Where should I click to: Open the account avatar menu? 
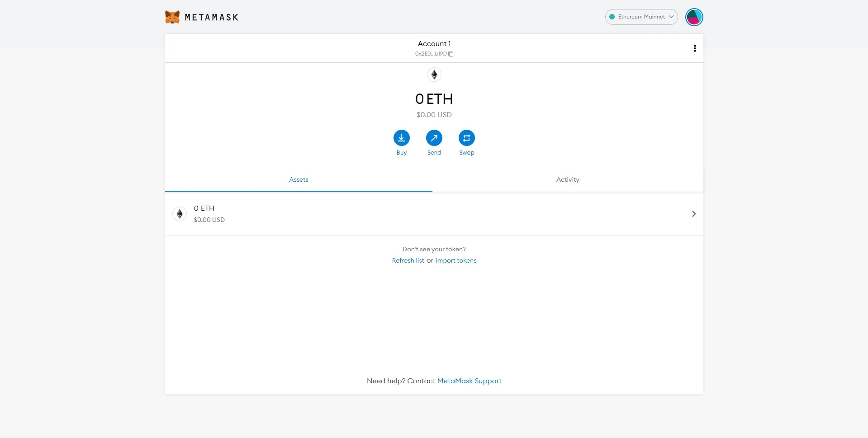click(x=694, y=17)
